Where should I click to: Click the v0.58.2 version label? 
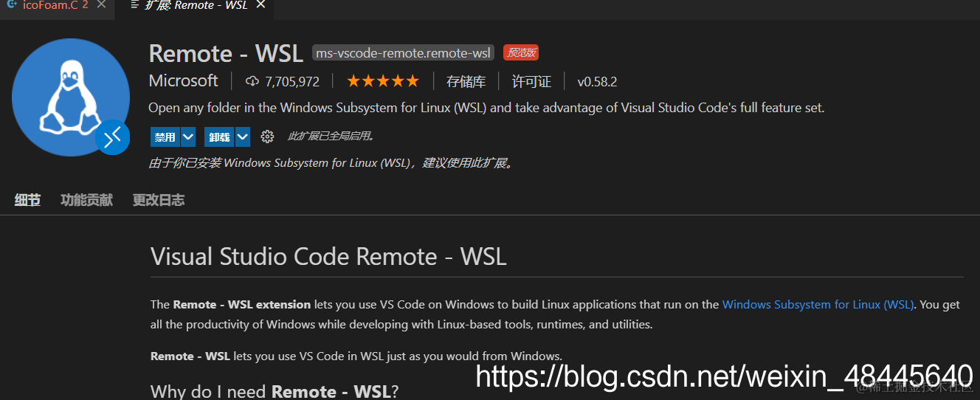point(597,81)
